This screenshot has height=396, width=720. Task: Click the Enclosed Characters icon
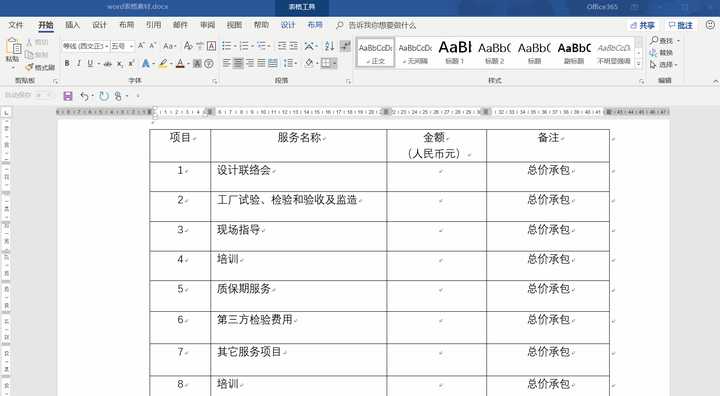click(209, 63)
